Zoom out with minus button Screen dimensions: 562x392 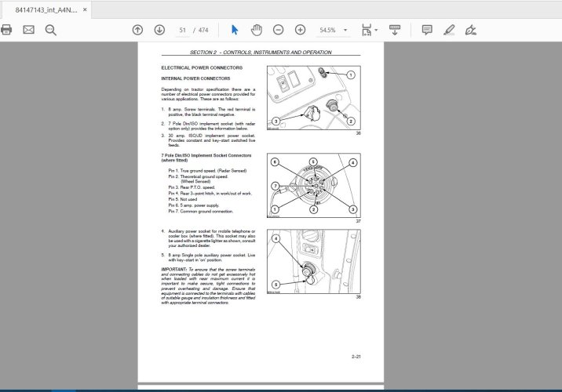pos(278,30)
